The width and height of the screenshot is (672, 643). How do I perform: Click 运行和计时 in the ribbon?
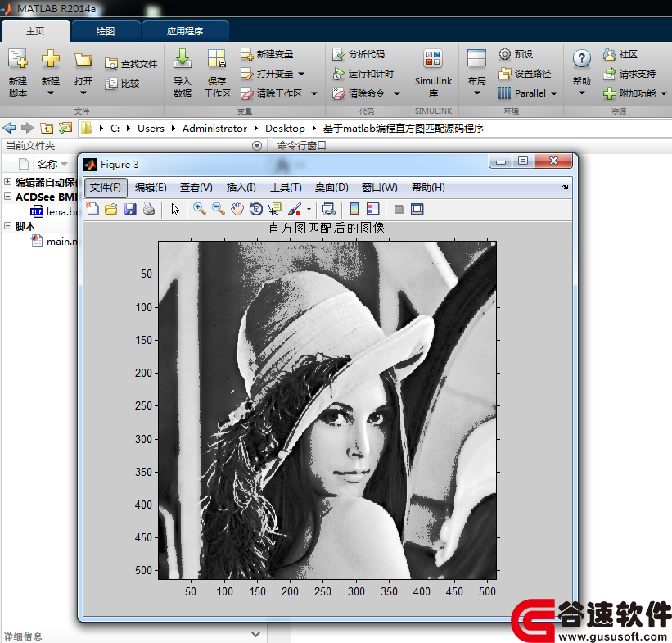click(363, 74)
